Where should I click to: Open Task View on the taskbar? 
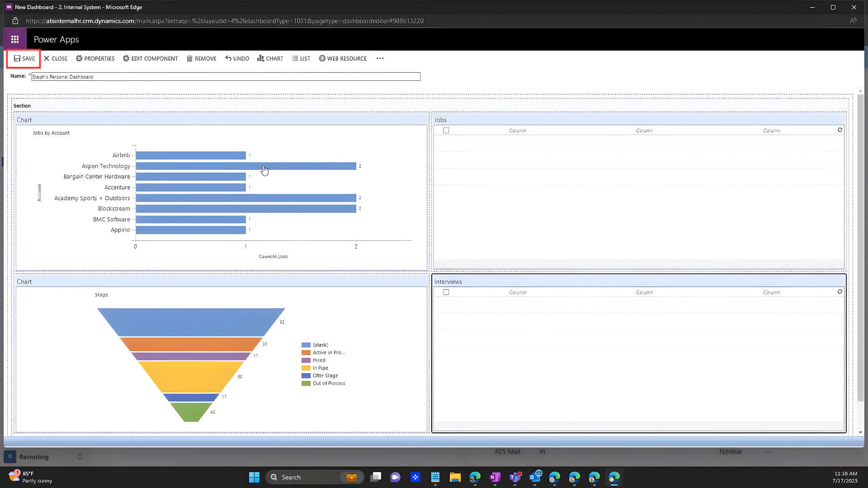click(376, 477)
